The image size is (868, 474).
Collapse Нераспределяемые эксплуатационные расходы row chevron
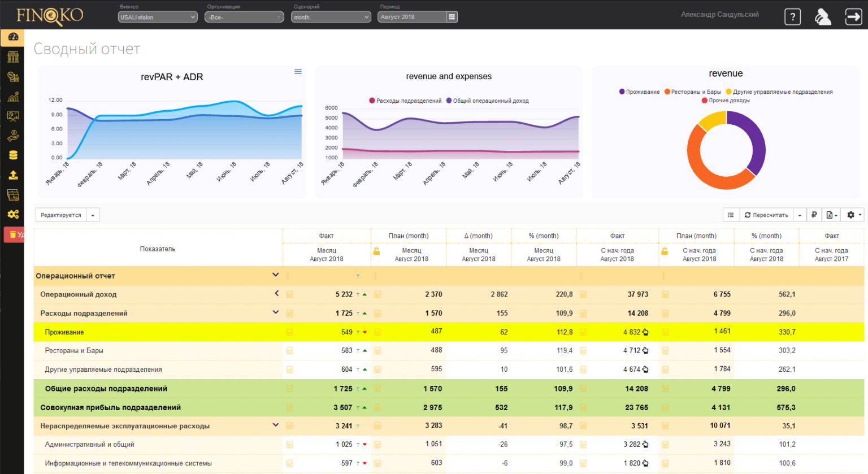click(x=276, y=425)
